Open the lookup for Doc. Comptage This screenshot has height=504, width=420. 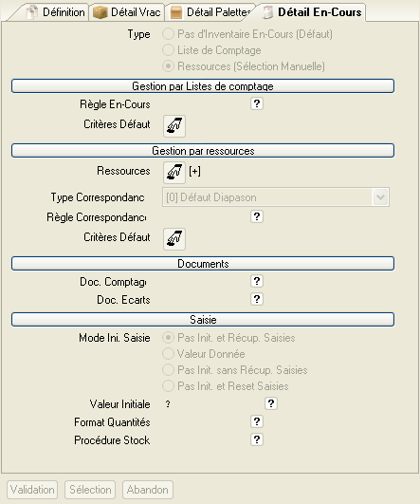coord(257,281)
